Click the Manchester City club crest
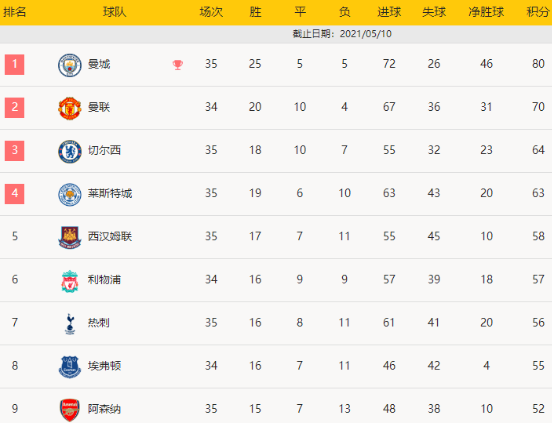Screen dimensions: 552x423 point(70,65)
